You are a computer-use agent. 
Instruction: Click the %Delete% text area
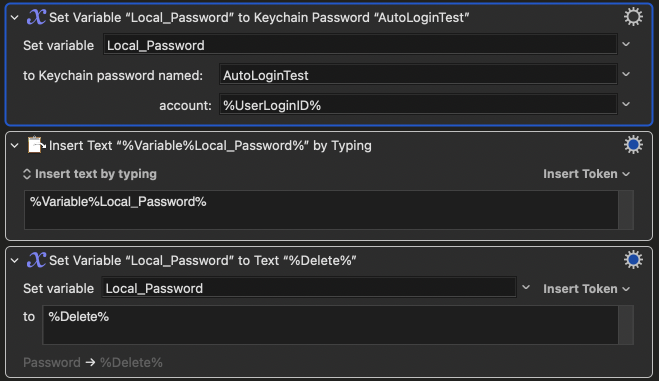pos(330,325)
